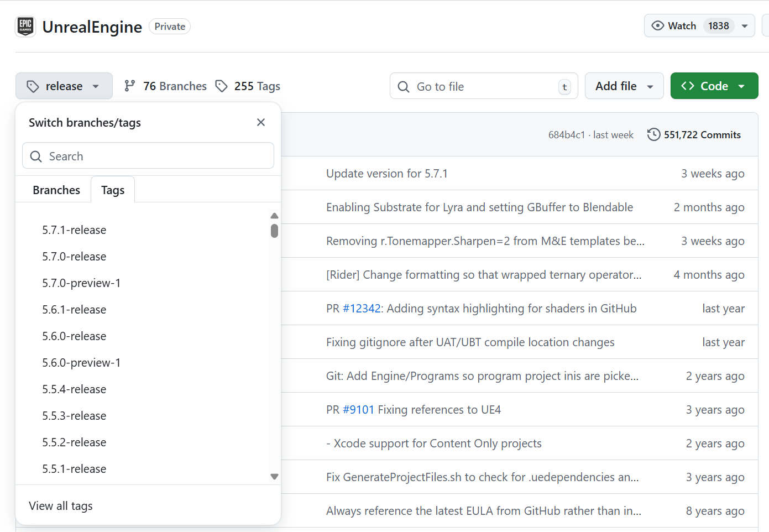Click the history clock icon beside Commits
Viewport: 769px width, 532px height.
pyautogui.click(x=653, y=134)
